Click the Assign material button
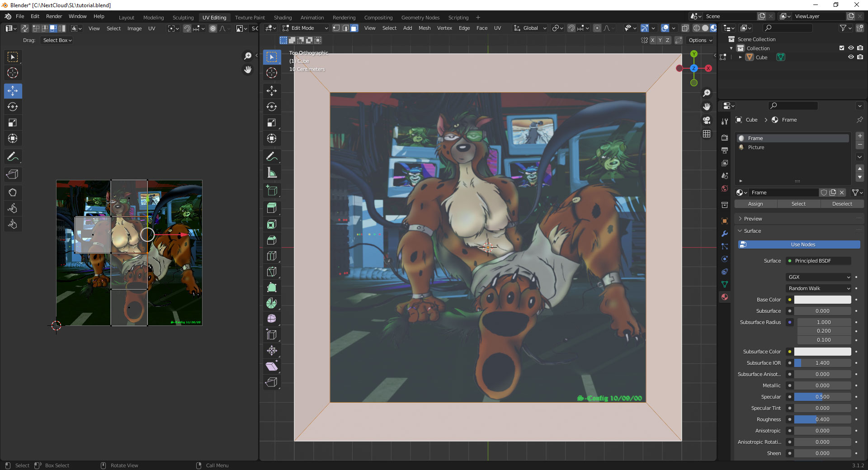This screenshot has width=868, height=470. click(x=755, y=204)
